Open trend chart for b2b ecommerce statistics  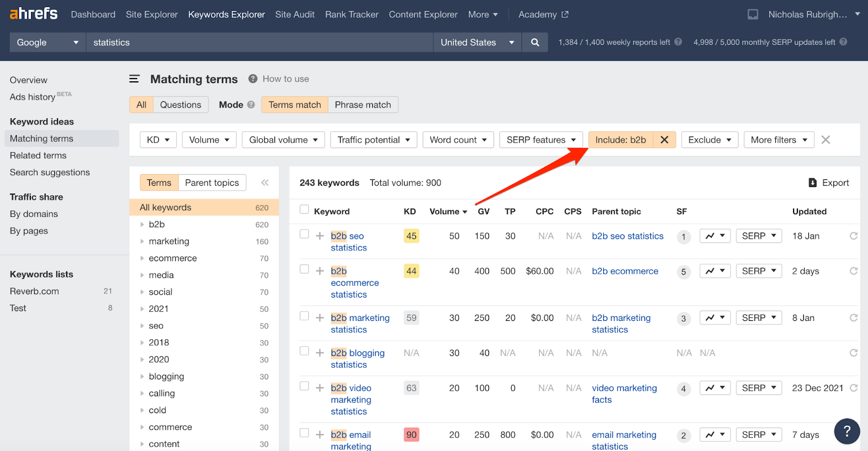tap(715, 271)
